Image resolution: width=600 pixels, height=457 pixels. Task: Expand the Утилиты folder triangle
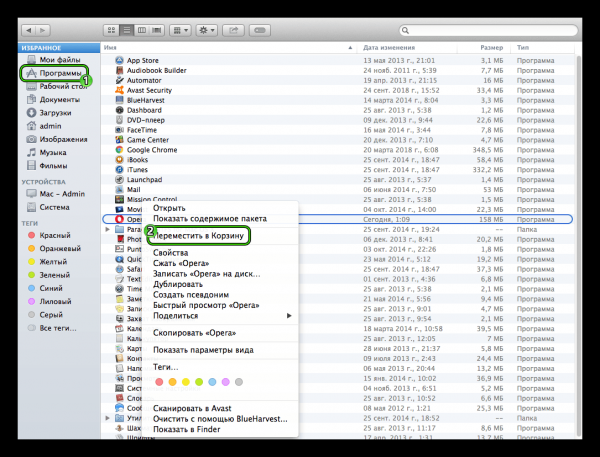(x=108, y=418)
